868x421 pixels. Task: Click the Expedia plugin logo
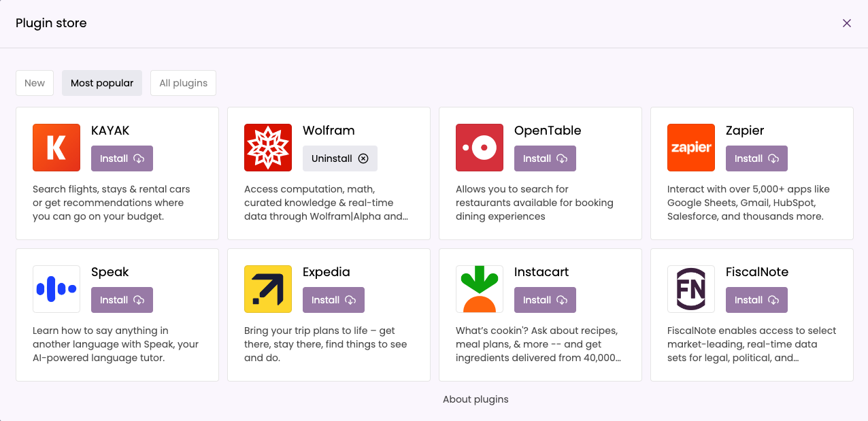(x=268, y=289)
